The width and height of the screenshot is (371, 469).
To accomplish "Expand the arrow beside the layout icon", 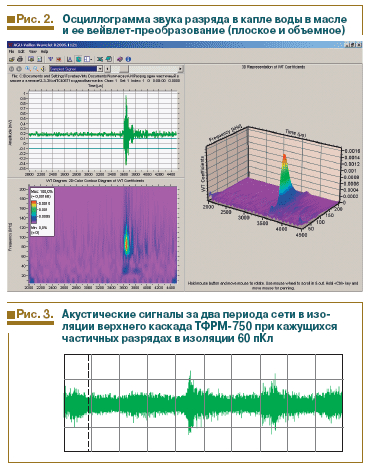I will [x=91, y=59].
